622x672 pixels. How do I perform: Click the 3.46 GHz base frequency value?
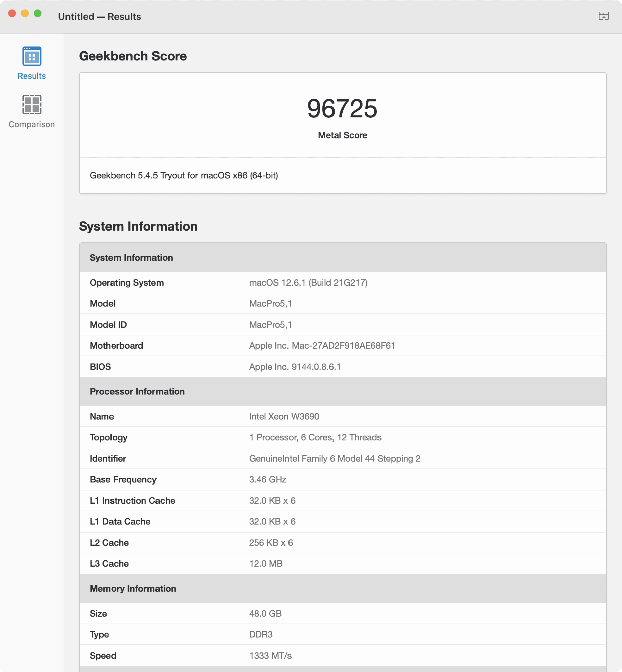(268, 479)
